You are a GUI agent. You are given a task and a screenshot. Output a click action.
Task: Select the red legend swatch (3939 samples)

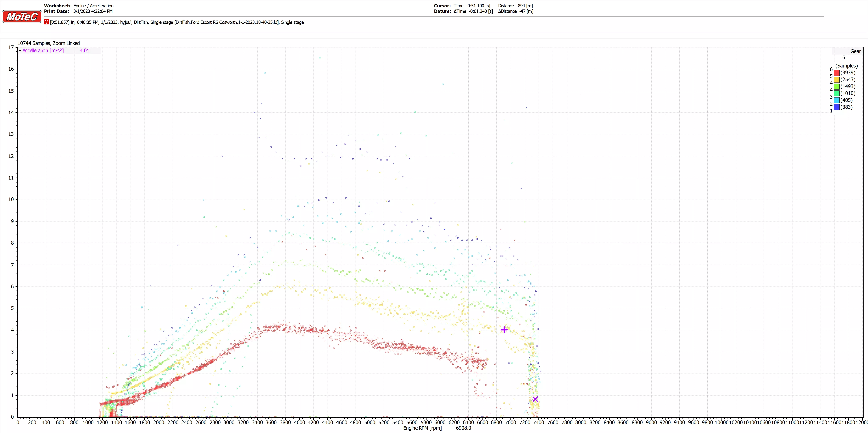(836, 73)
